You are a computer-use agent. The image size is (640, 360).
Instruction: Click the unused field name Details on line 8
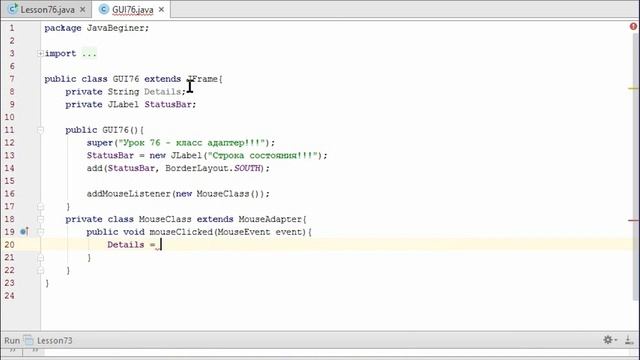[162, 92]
